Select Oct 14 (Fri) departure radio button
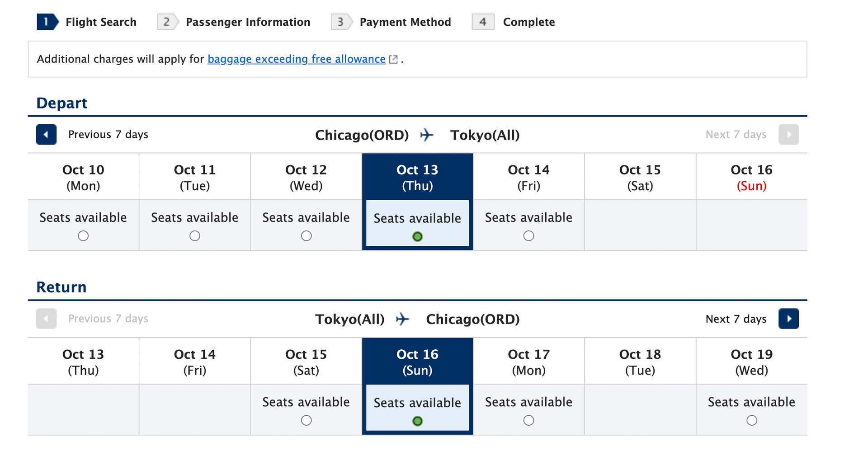This screenshot has width=868, height=465. coord(528,236)
